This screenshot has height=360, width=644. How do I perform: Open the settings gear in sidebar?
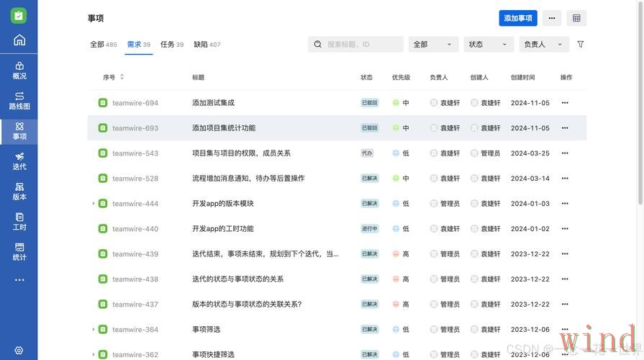19,351
